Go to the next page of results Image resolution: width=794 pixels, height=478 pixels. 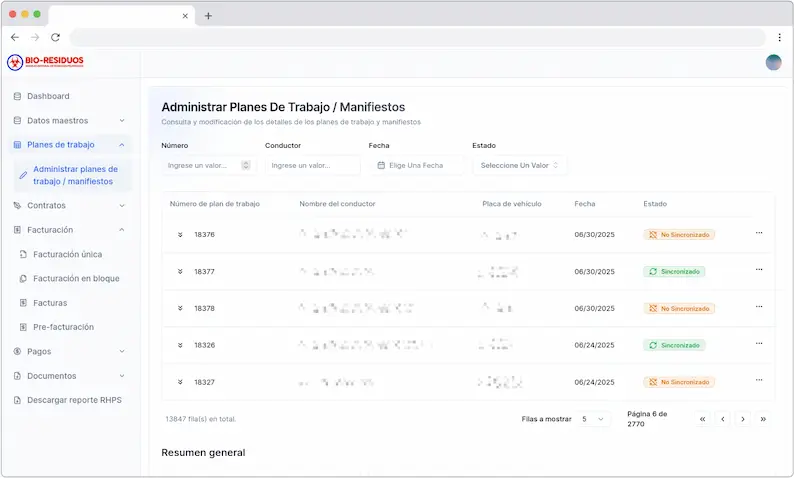coord(743,419)
